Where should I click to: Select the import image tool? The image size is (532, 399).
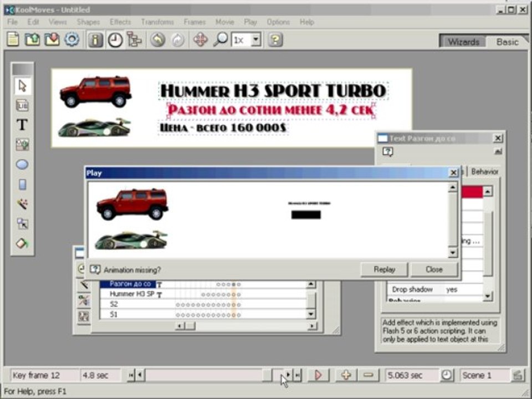22,145
